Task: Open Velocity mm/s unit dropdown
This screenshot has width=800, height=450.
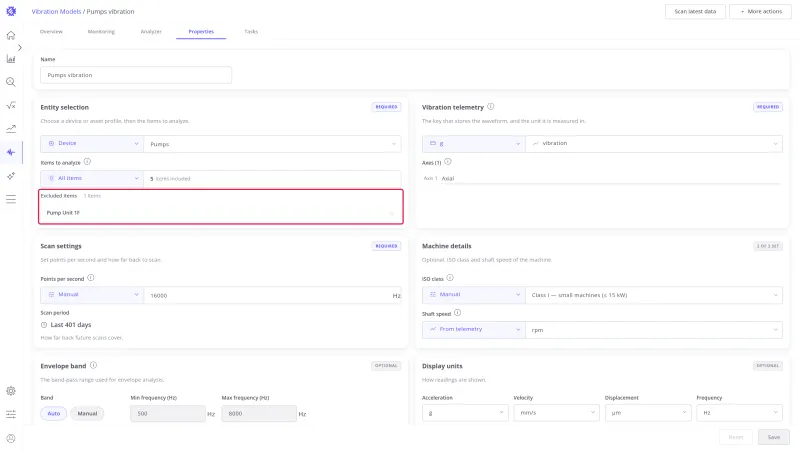Action: (556, 413)
